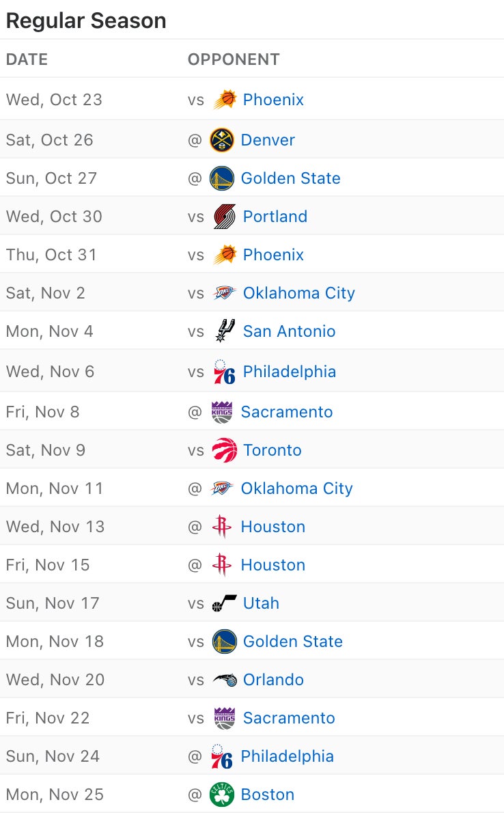
Task: Click 76ers logo on Nov 6 row
Action: (225, 372)
